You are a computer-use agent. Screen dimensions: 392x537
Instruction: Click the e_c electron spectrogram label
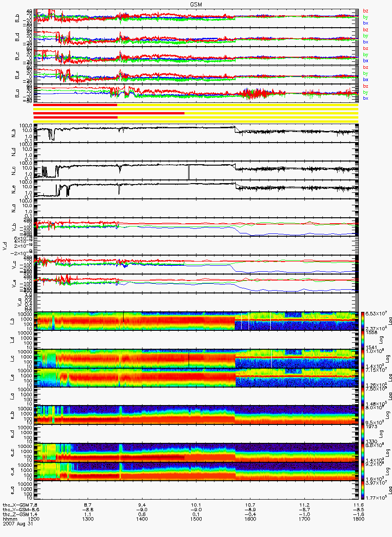click(12, 453)
